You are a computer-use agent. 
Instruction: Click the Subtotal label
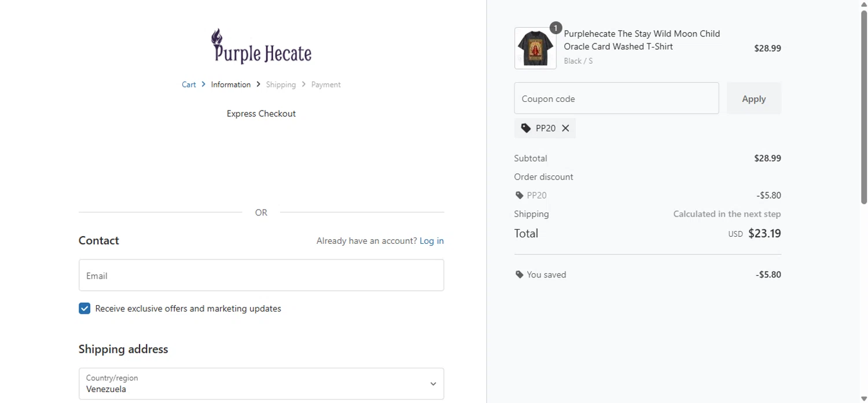click(531, 159)
